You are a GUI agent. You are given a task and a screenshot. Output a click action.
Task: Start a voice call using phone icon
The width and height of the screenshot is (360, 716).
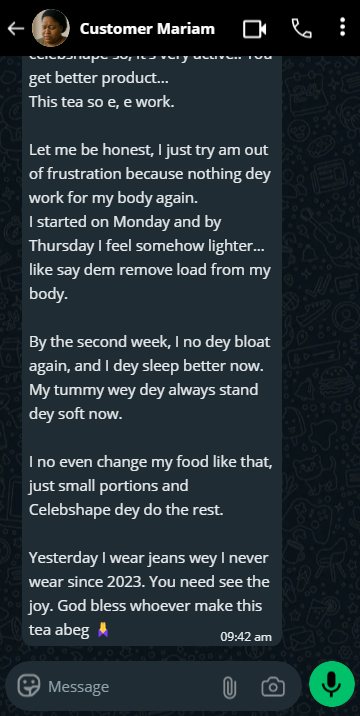[302, 29]
